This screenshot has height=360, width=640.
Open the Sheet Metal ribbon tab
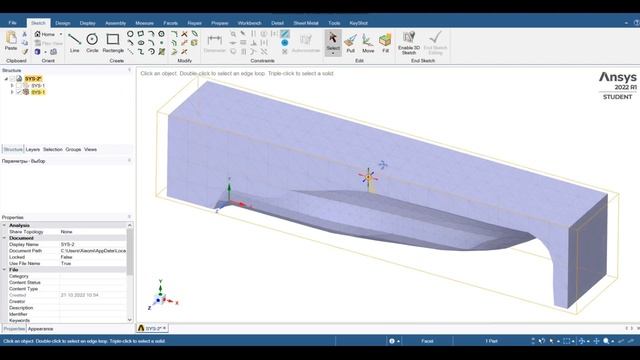306,23
